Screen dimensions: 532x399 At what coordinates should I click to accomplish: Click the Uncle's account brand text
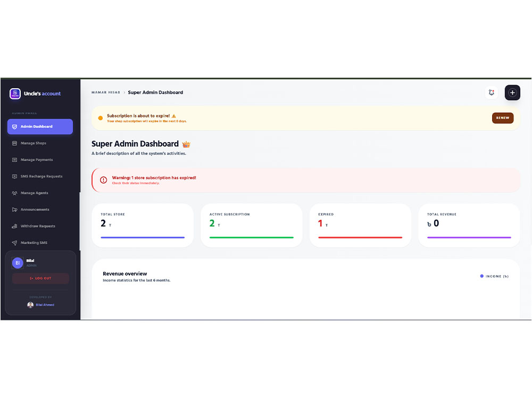tap(42, 94)
